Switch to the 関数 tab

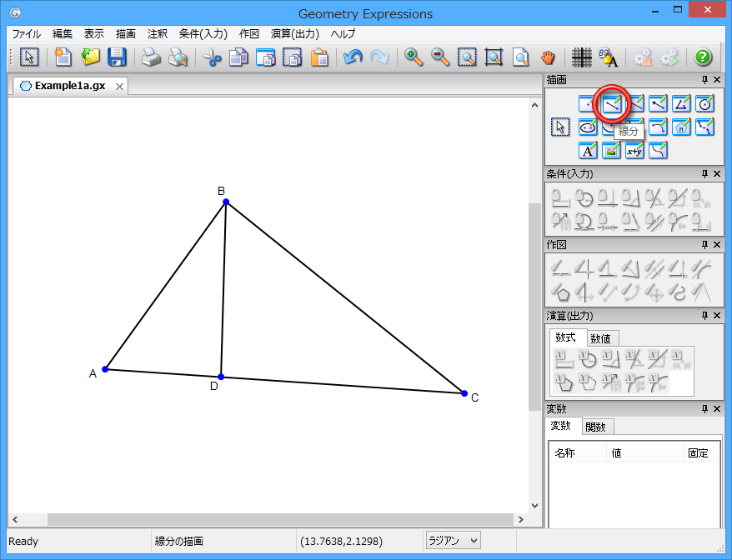tap(595, 427)
